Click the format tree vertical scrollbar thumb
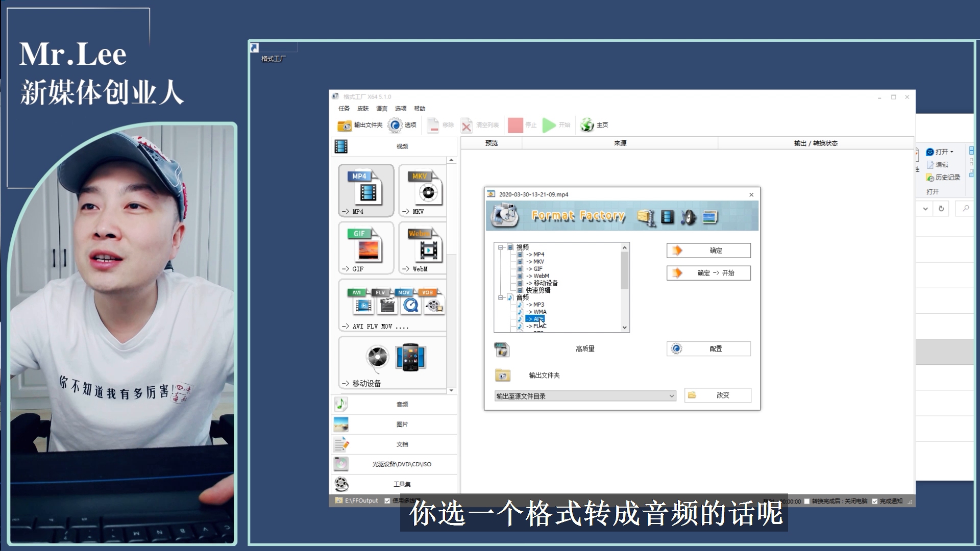 (624, 271)
